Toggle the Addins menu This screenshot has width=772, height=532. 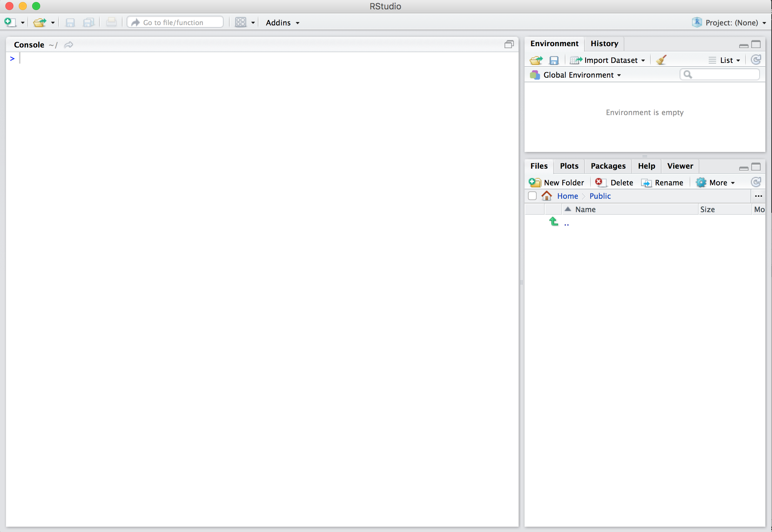pos(282,22)
